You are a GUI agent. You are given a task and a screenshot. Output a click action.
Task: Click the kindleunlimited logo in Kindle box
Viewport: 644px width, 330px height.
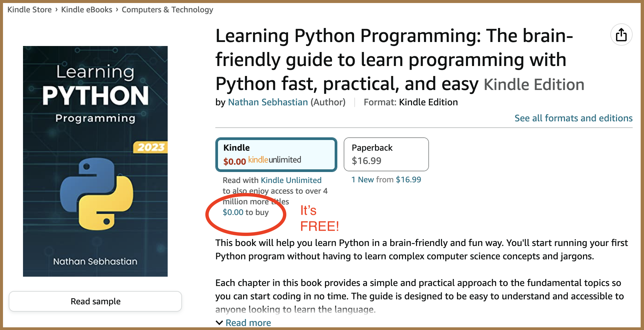(x=275, y=160)
